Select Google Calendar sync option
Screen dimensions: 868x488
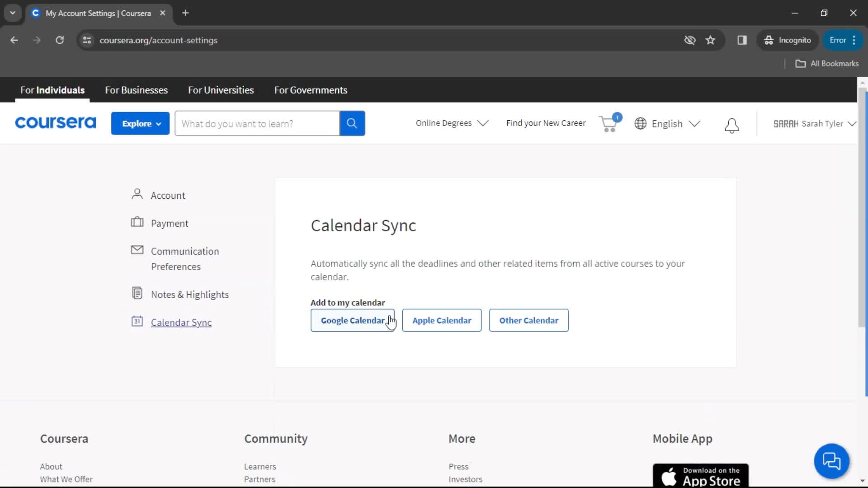(x=353, y=320)
